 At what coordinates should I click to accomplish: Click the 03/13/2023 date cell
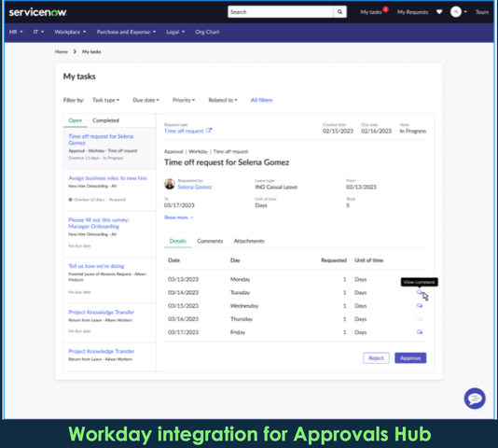coord(184,279)
